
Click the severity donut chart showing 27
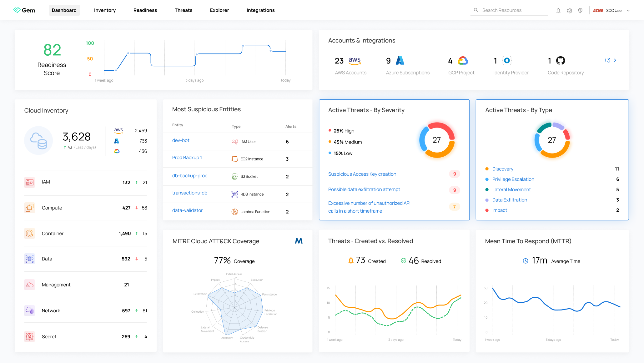pyautogui.click(x=437, y=140)
